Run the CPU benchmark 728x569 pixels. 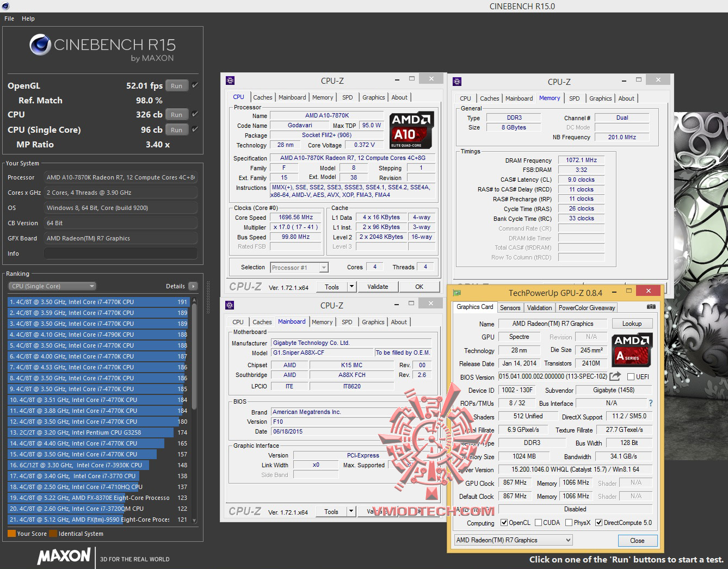click(176, 115)
